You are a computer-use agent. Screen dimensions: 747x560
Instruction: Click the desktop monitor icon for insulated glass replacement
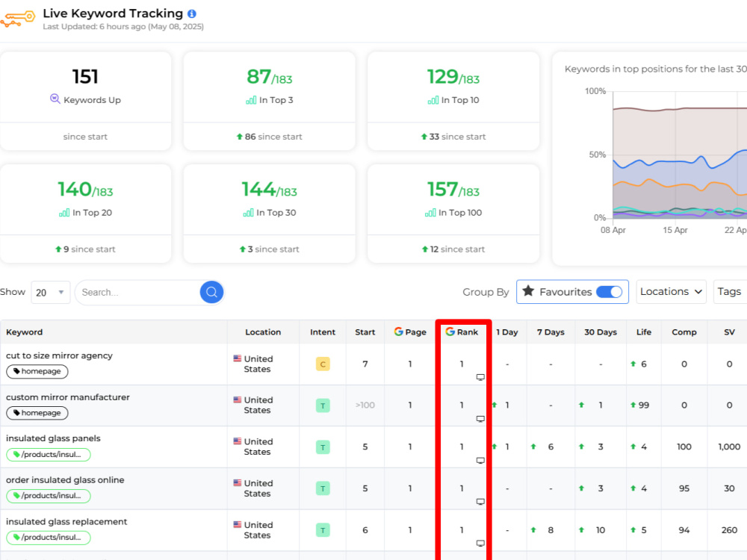pos(480,543)
